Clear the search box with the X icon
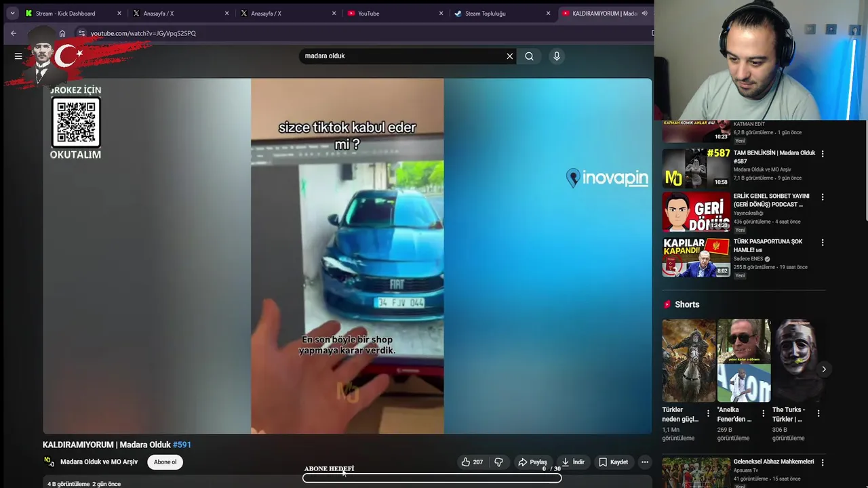The width and height of the screenshot is (868, 488). click(510, 56)
